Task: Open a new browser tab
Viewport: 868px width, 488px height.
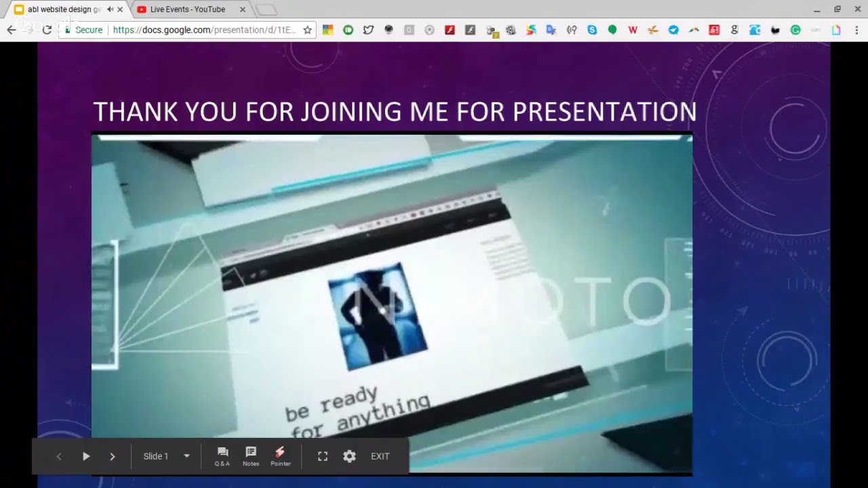Action: [x=266, y=9]
